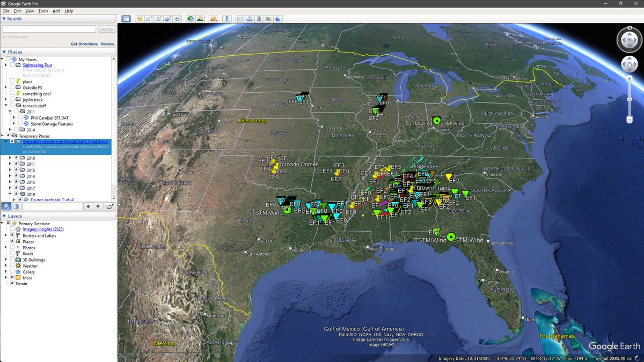Uncheck the Terrain layer checkbox

click(x=12, y=284)
